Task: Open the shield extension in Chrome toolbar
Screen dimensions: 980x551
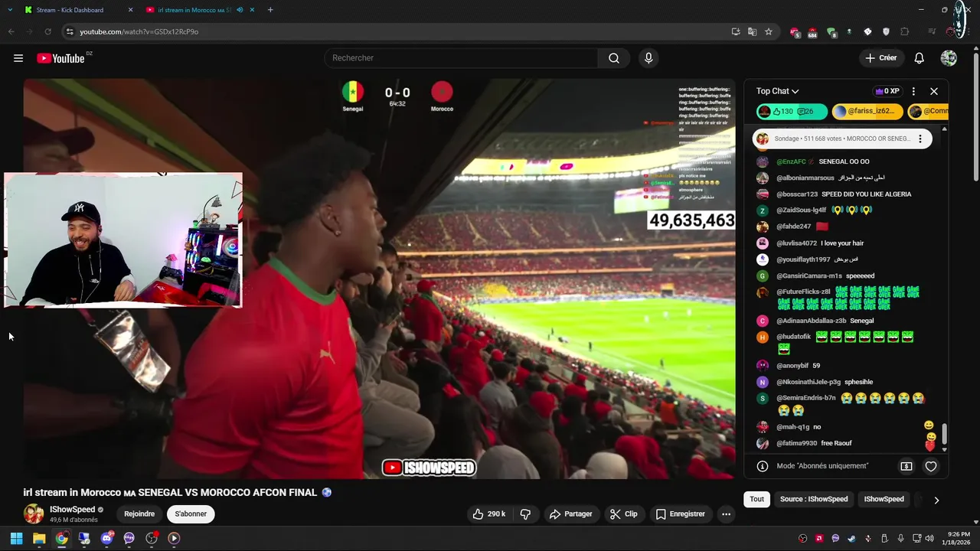Action: tap(886, 31)
